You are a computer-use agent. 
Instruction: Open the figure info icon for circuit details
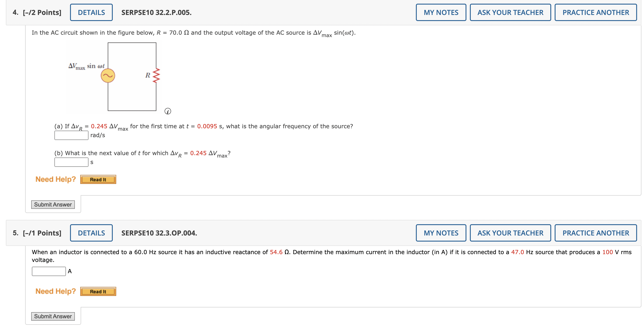coord(168,111)
